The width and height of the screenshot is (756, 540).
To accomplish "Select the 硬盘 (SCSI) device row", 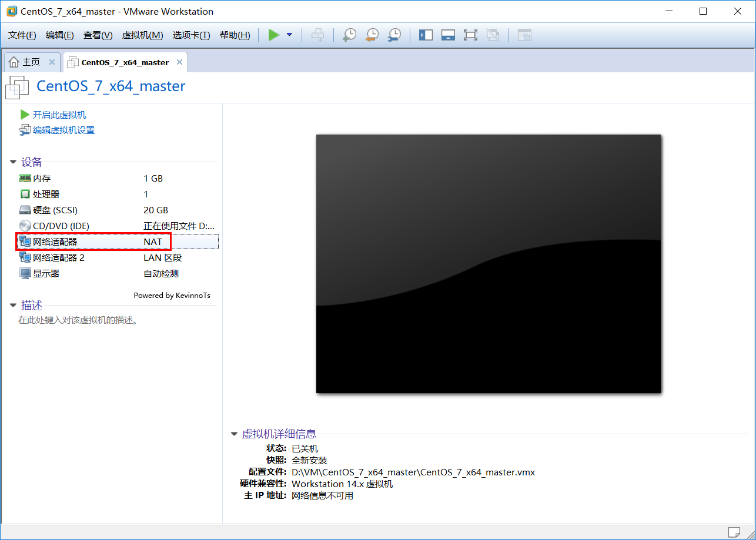I will coord(118,210).
